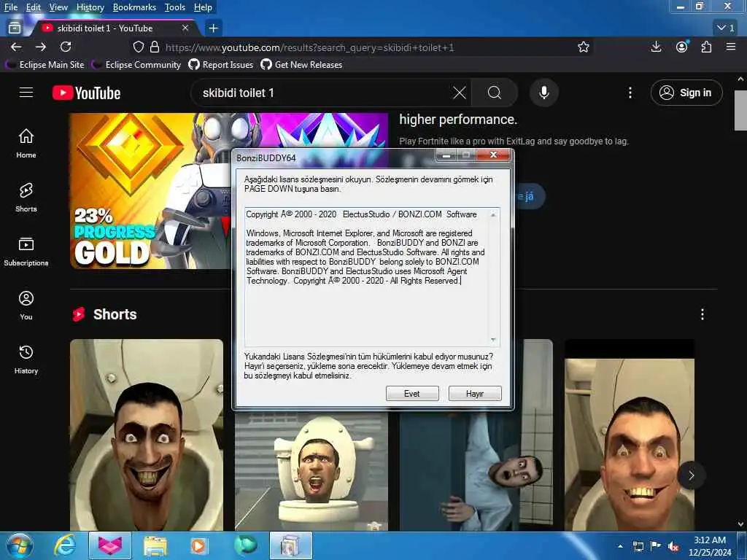Open YouTube settings three-dot menu beside Sign in

pyautogui.click(x=630, y=93)
